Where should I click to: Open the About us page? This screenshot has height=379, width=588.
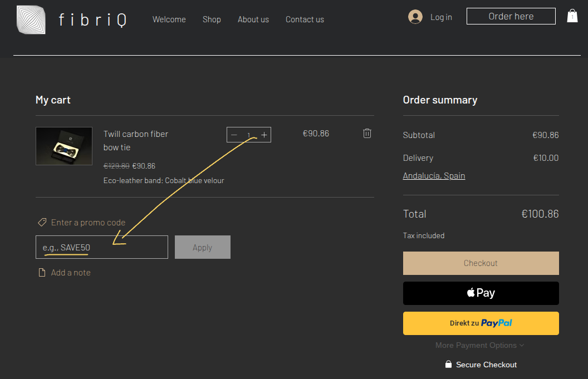[253, 19]
